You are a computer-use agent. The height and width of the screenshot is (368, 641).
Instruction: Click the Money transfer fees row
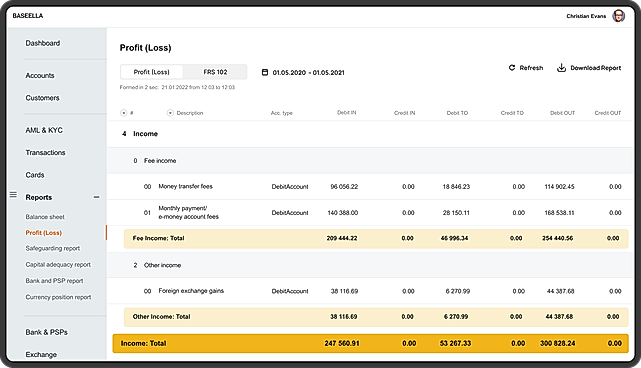pos(370,186)
